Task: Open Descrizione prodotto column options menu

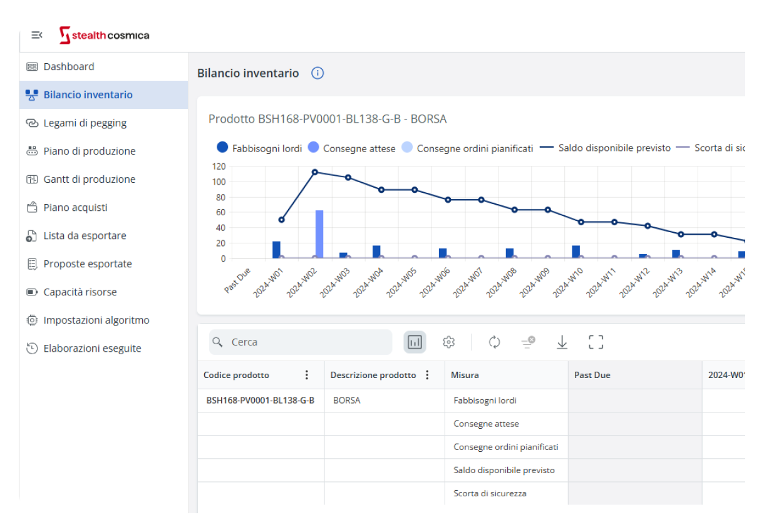Action: [x=428, y=375]
